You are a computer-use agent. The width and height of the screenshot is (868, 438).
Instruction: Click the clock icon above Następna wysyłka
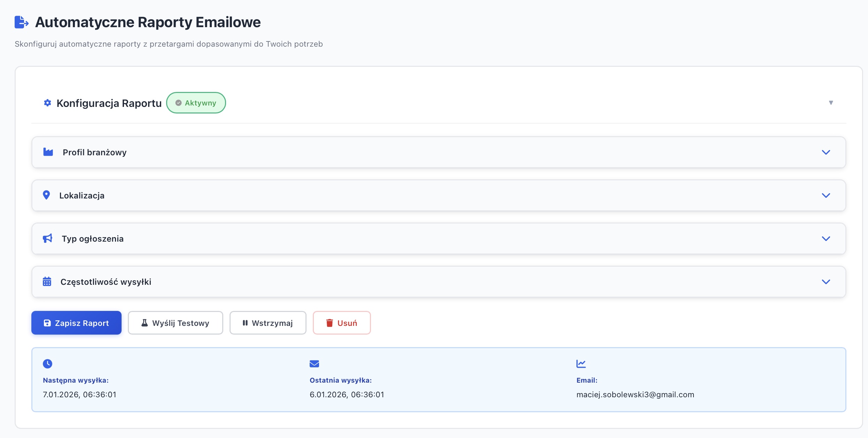click(x=48, y=364)
